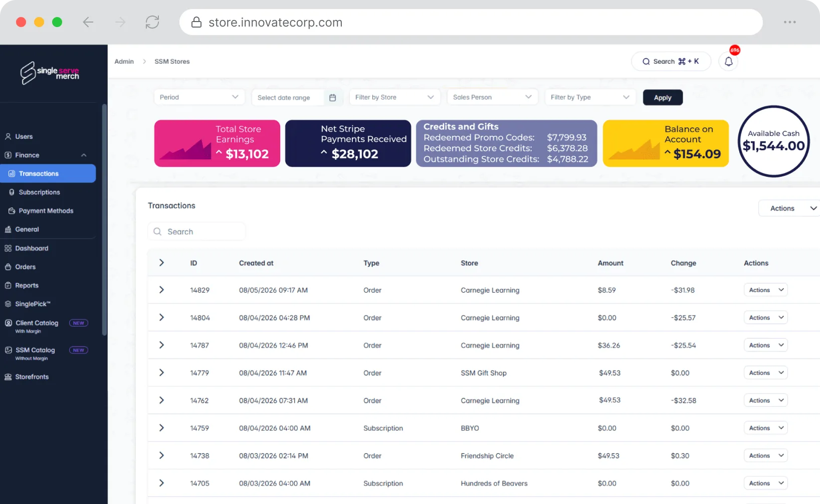Click the Transactions search field

click(x=196, y=231)
